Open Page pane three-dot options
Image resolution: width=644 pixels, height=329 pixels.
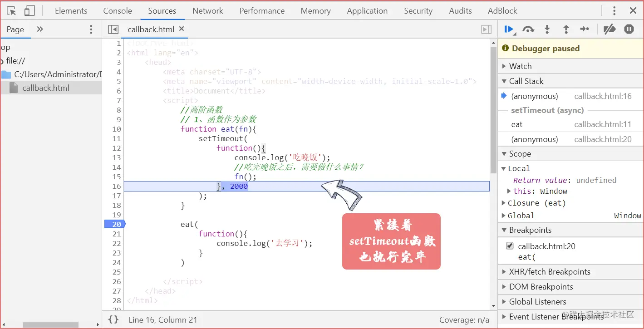tap(91, 29)
